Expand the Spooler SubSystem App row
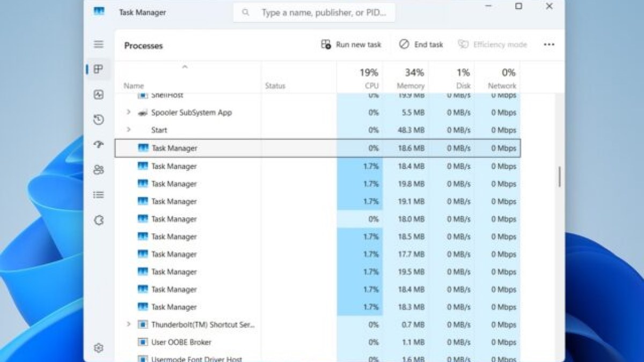The height and width of the screenshot is (362, 644). [128, 113]
